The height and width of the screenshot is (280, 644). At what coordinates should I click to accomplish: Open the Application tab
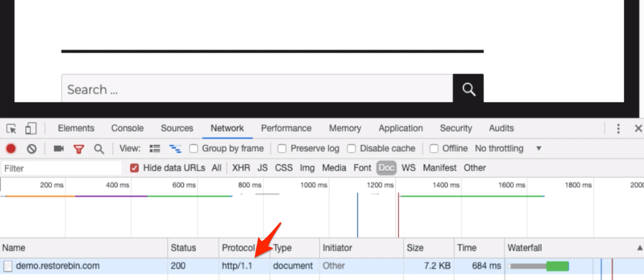point(401,129)
